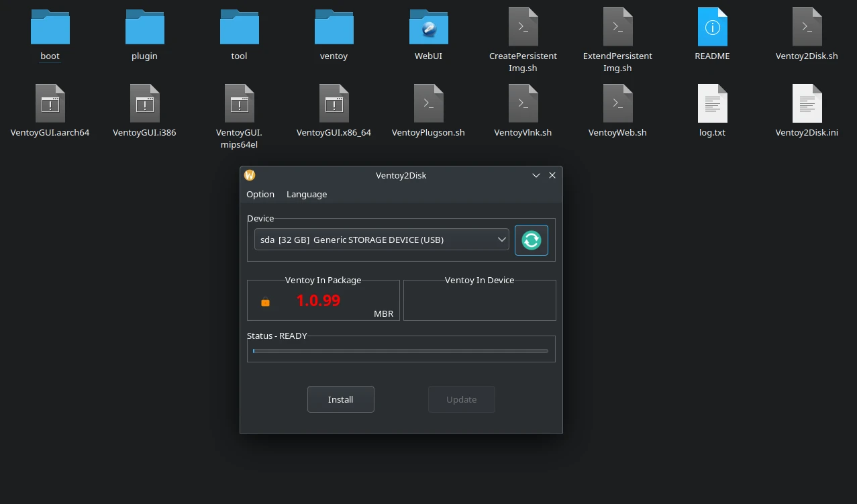Click the Ventoy In Package heading
Image resolution: width=857 pixels, height=504 pixels.
click(x=323, y=280)
